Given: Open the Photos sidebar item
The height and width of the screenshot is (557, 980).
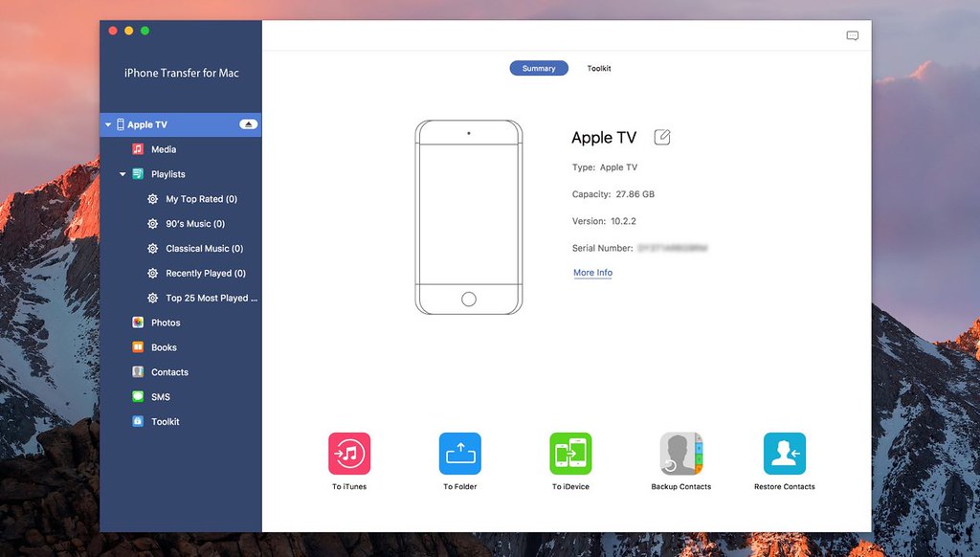Looking at the screenshot, I should (166, 323).
